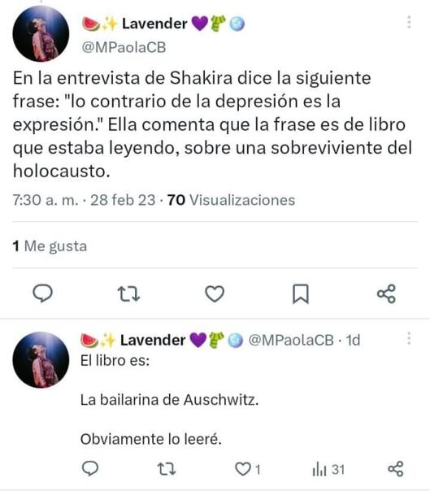Share the reply tweet

[396, 469]
